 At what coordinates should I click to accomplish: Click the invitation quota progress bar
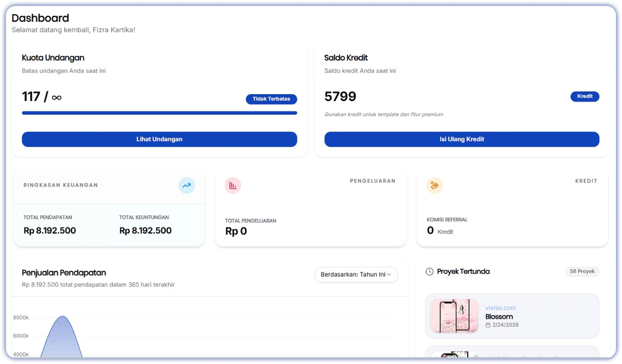(x=159, y=113)
